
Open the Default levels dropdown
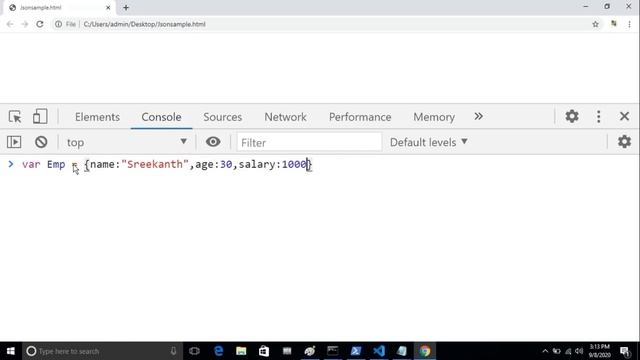click(x=429, y=142)
